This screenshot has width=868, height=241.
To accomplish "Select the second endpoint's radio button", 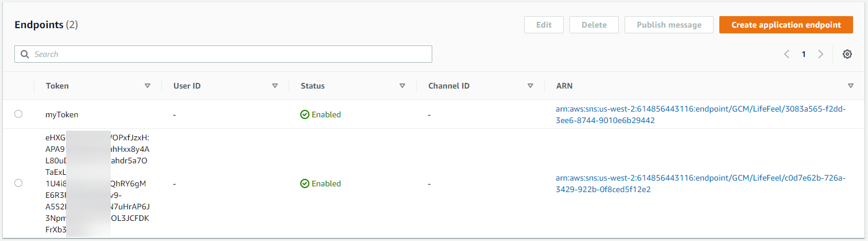I will [18, 183].
